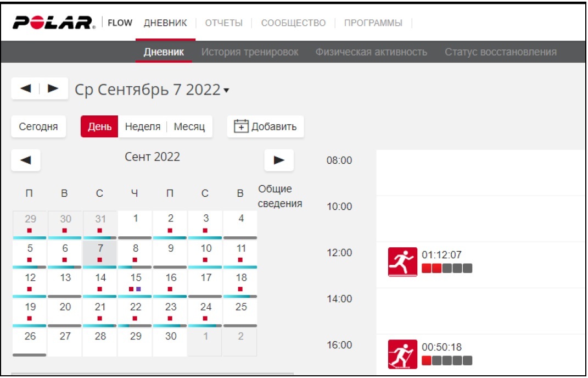
Task: Click the calendar plus icon on Добавить
Action: 240,126
